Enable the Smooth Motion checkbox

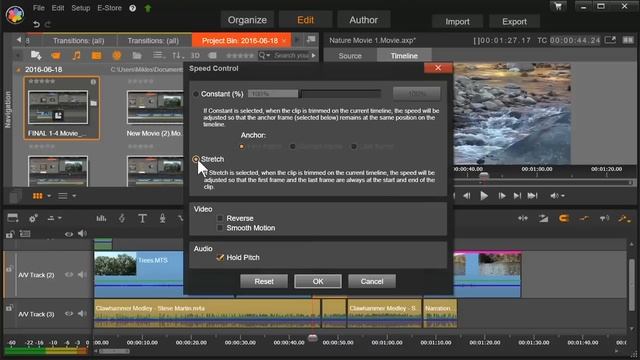point(220,228)
